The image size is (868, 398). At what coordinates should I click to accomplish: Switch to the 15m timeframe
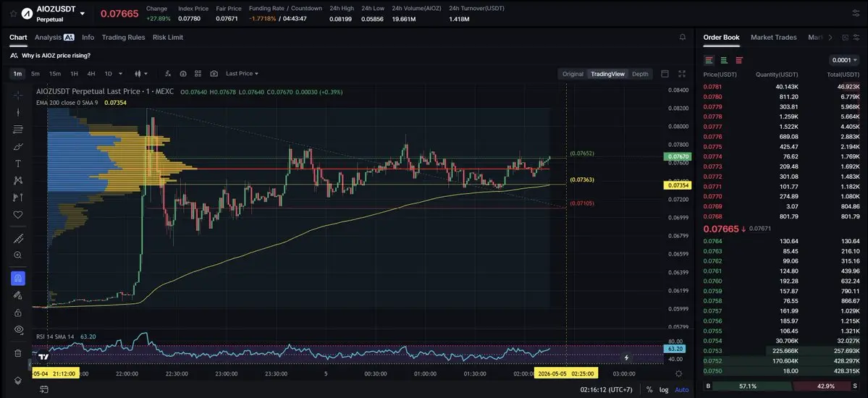click(x=55, y=74)
